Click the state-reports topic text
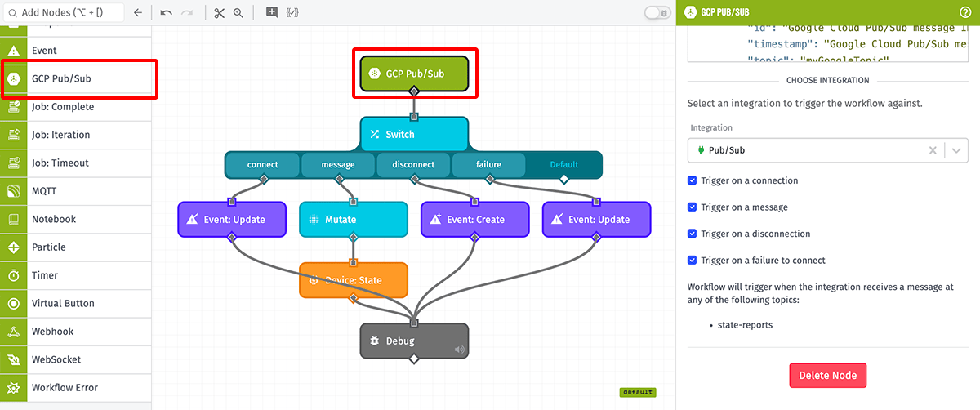Viewport: 980px width, 410px height. tap(745, 325)
